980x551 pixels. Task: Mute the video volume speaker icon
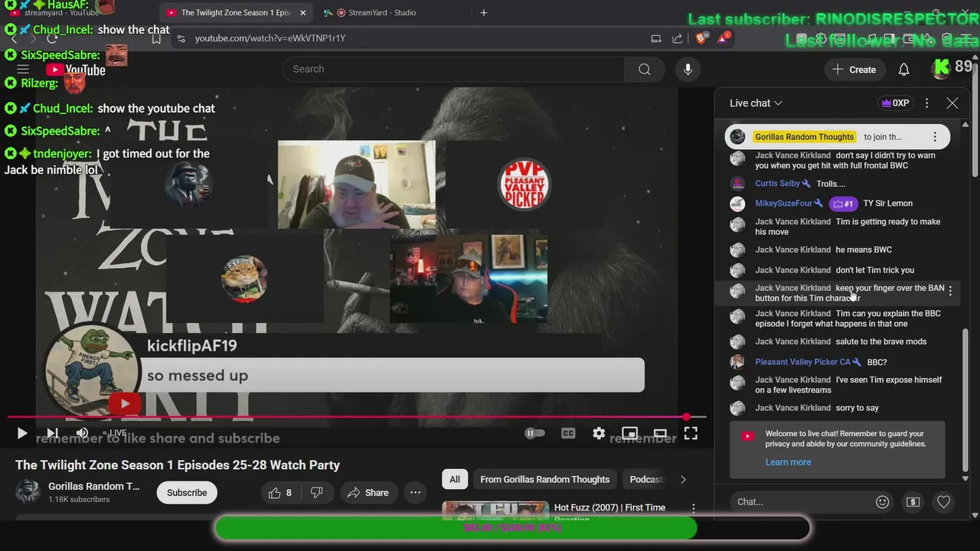(82, 433)
